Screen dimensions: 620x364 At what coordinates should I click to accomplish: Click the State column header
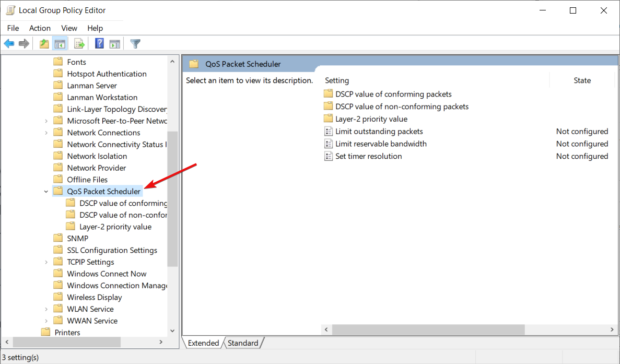click(x=582, y=80)
